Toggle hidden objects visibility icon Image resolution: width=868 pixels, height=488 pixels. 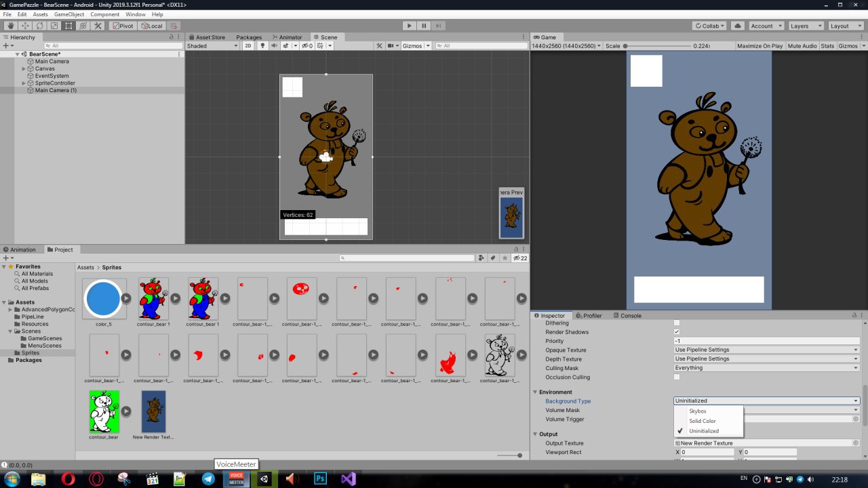point(307,46)
